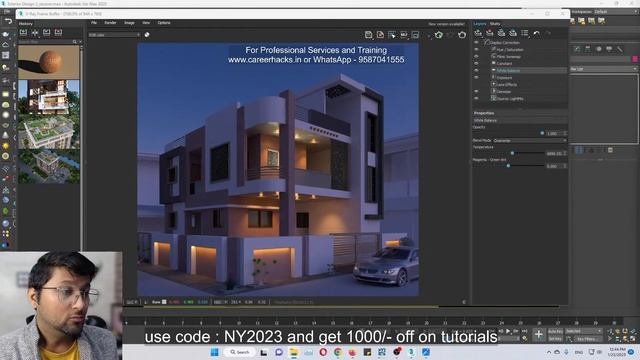Hide the White Balance layer
The width and height of the screenshot is (640, 360).
[x=476, y=70]
